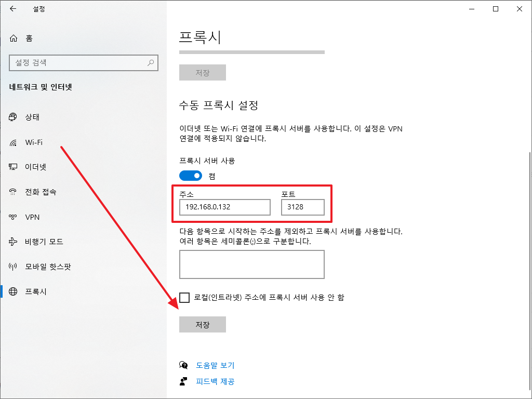This screenshot has width=532, height=399.
Task: Select the 이더넷 monitor icon
Action: (13, 167)
